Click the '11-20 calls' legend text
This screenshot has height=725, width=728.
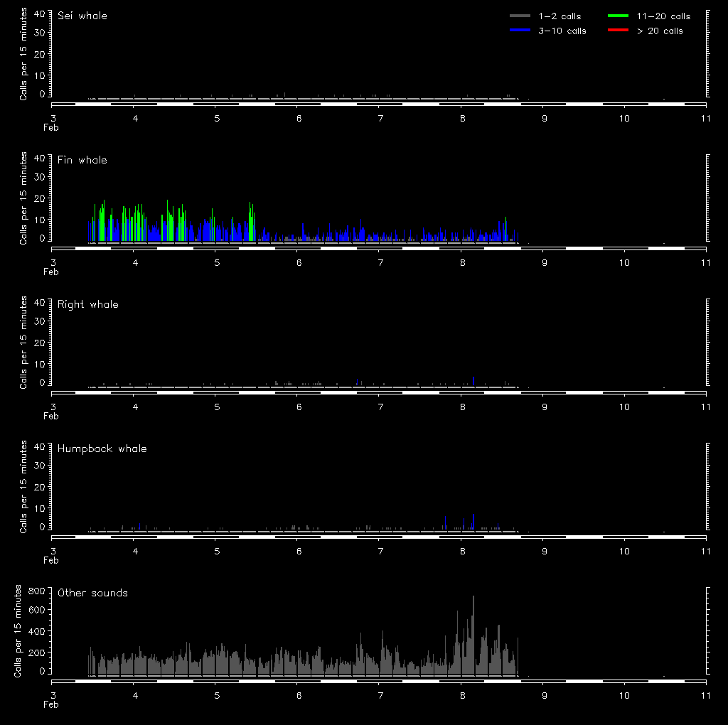(663, 16)
